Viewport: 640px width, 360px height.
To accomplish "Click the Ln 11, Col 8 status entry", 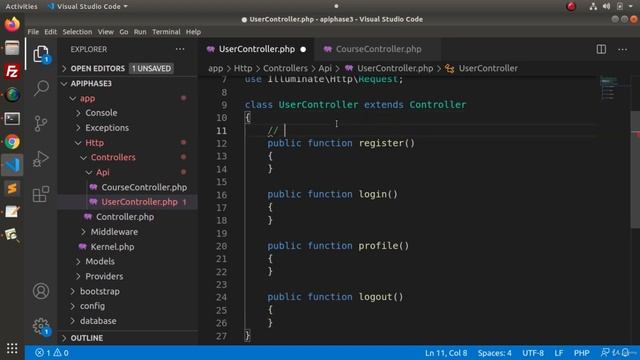I will (x=446, y=353).
